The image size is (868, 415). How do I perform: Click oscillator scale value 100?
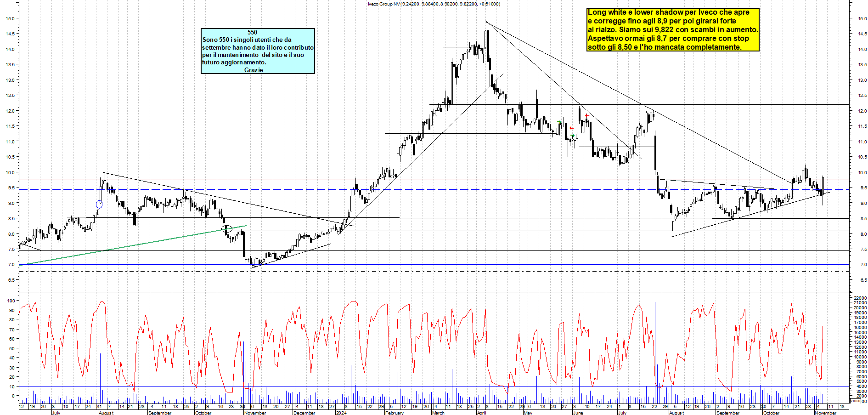pyautogui.click(x=11, y=301)
